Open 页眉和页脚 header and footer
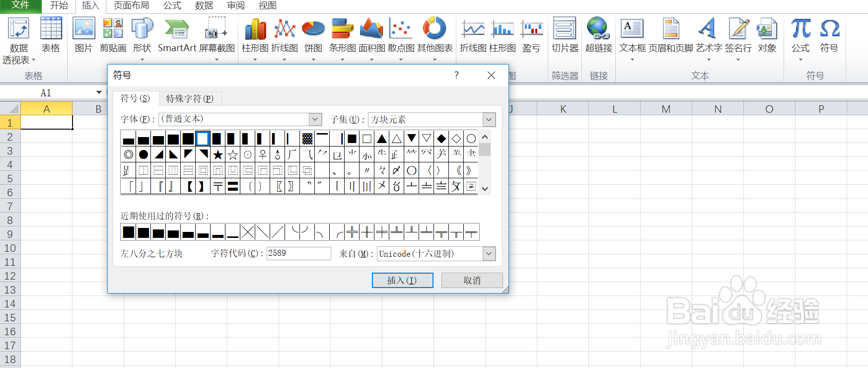Image resolution: width=868 pixels, height=368 pixels. 671,35
